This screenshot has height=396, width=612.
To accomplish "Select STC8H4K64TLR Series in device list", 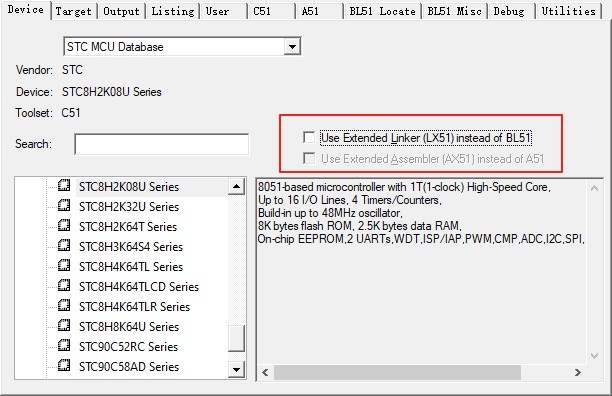I will point(134,307).
